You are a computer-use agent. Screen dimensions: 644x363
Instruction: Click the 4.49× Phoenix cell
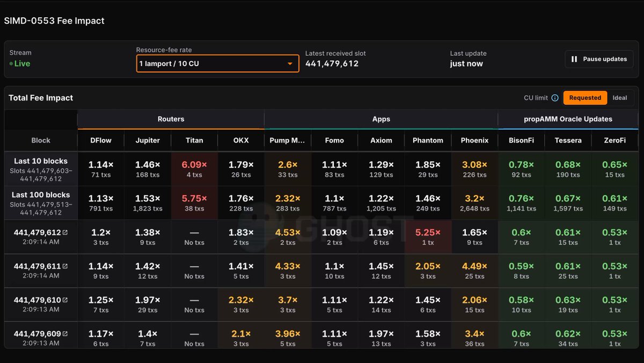[475, 270]
